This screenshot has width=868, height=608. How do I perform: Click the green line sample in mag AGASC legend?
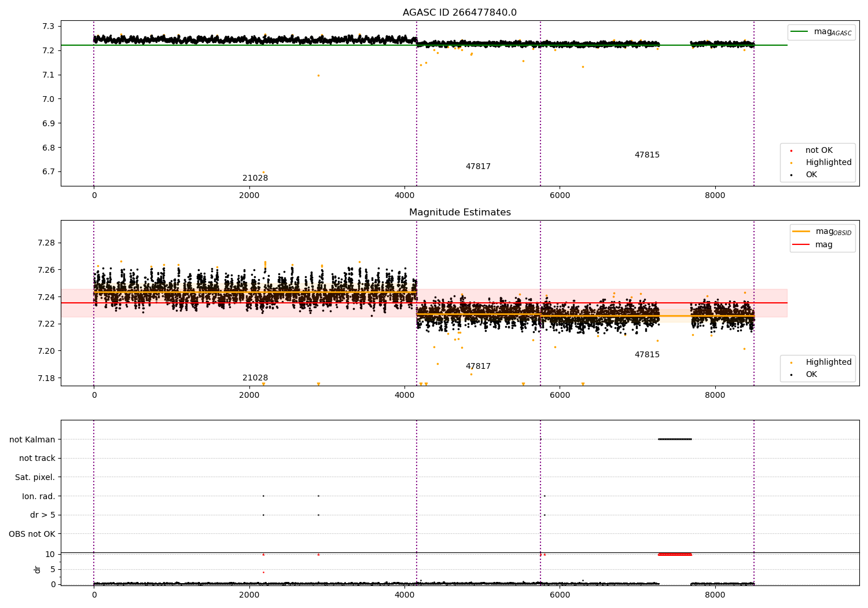coord(800,32)
